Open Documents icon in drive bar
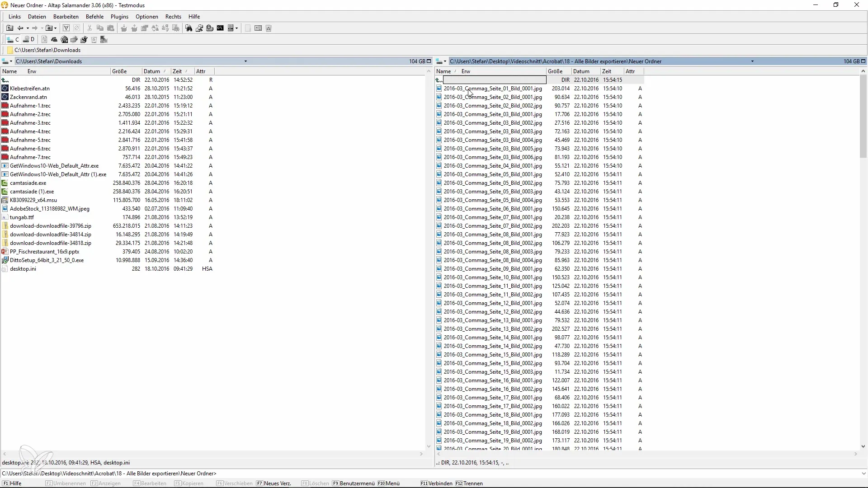The height and width of the screenshot is (488, 868). pos(44,40)
